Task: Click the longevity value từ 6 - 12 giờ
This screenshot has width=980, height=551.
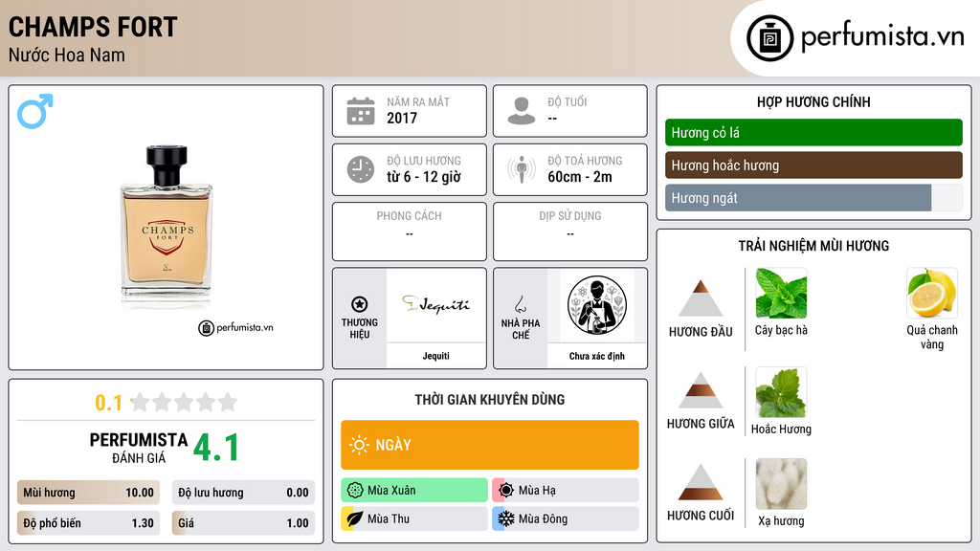Action: click(x=424, y=177)
